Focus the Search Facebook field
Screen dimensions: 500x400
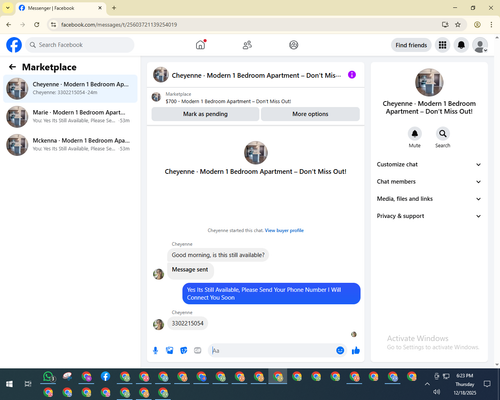80,45
